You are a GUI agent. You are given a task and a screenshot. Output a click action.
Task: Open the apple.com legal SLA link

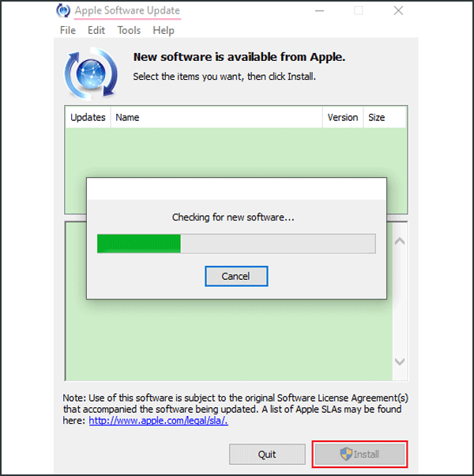pyautogui.click(x=158, y=421)
